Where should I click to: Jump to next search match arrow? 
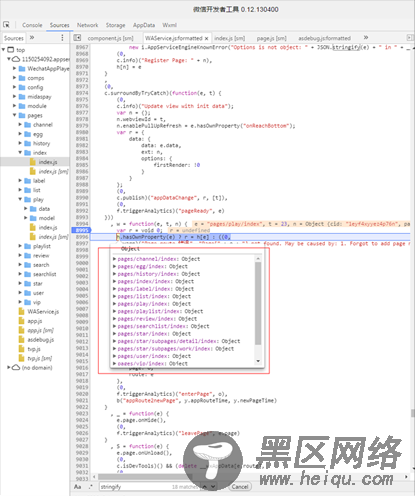(x=213, y=487)
